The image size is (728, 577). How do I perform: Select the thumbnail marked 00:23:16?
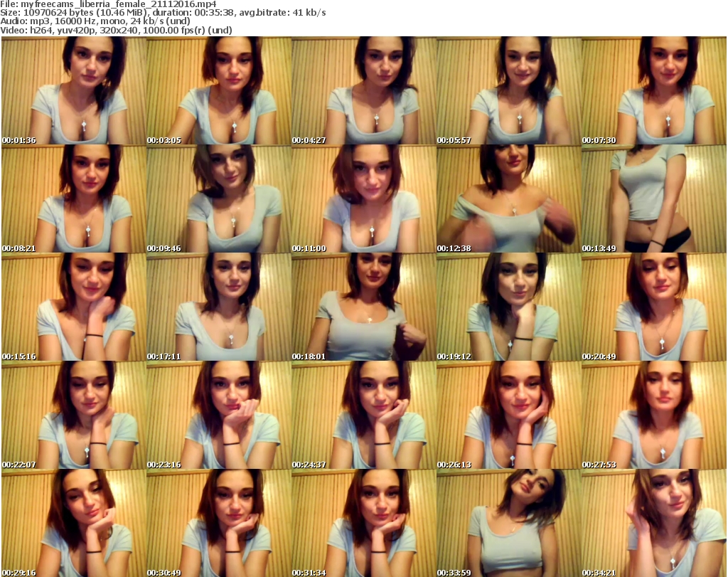tap(219, 415)
